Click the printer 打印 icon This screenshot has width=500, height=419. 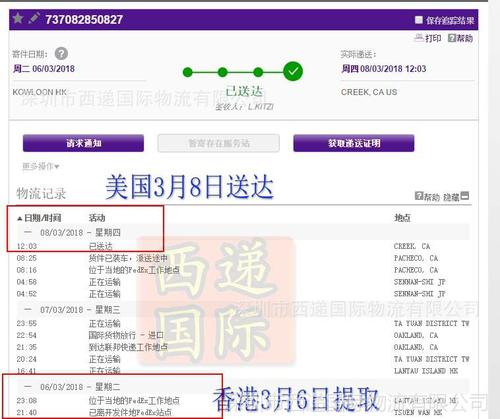click(x=419, y=38)
